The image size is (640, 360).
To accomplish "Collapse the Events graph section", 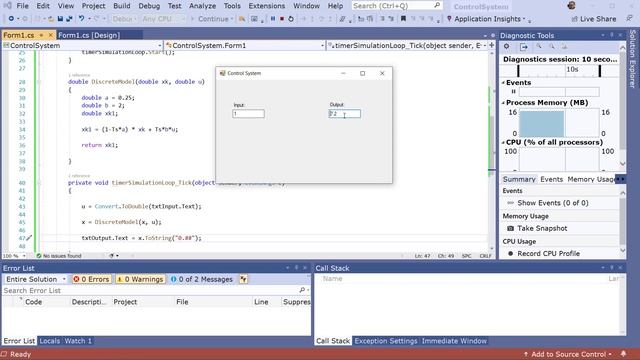I will point(503,82).
